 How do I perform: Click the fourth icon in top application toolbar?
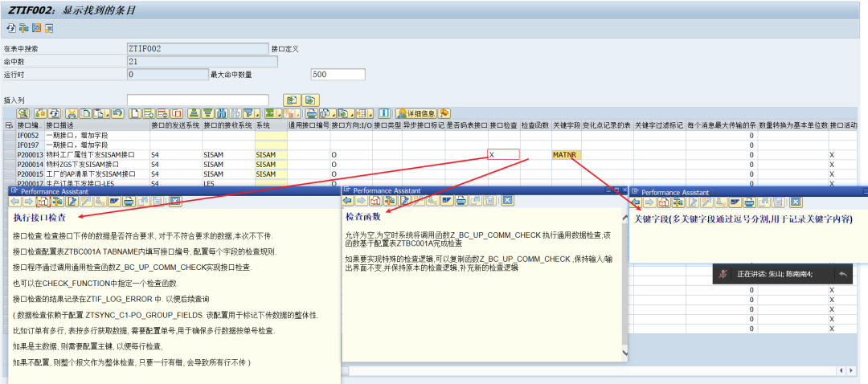click(49, 27)
